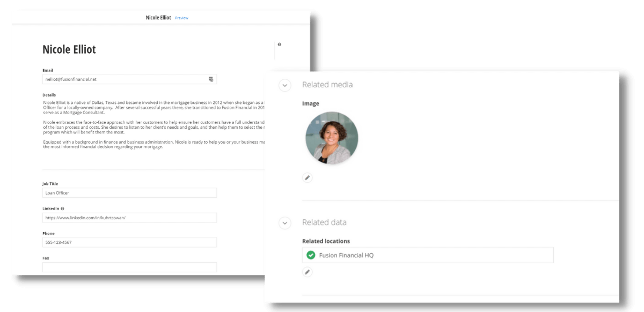Click the icon inside the Email field
The image size is (644, 312).
click(211, 79)
